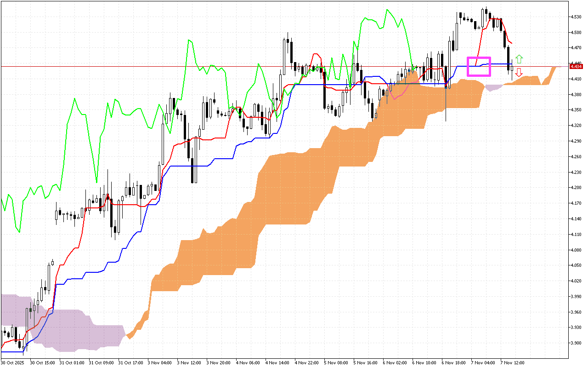Screen dimensions: 588x368
Task: Select the 5 Nov 16:00 time label
Action: tap(367, 363)
